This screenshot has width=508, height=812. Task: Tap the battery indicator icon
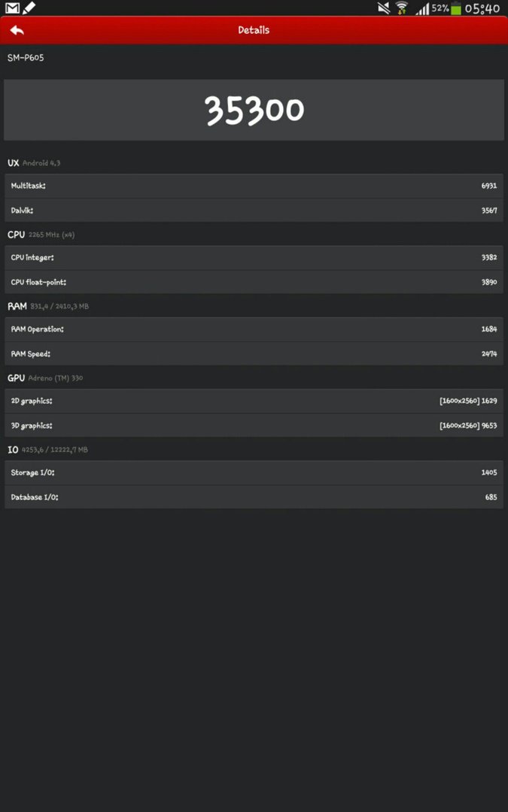pos(455,8)
